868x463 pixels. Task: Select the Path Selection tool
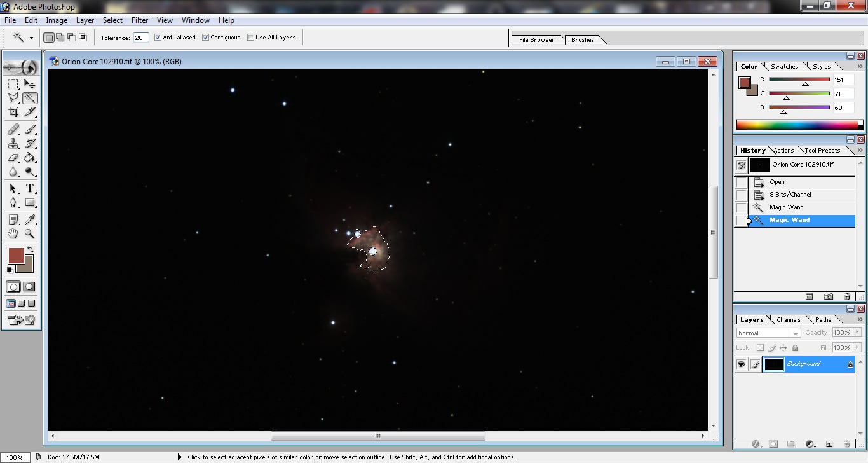[x=13, y=188]
